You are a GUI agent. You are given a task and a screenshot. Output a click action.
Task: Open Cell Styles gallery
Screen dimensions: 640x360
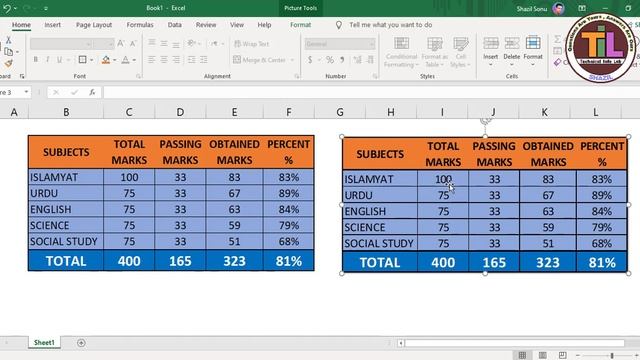coord(461,52)
